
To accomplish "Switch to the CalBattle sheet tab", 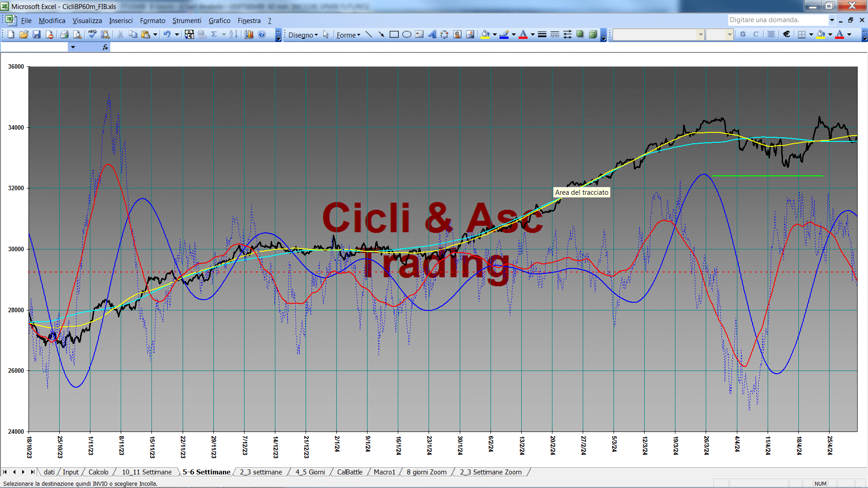I will pyautogui.click(x=349, y=472).
